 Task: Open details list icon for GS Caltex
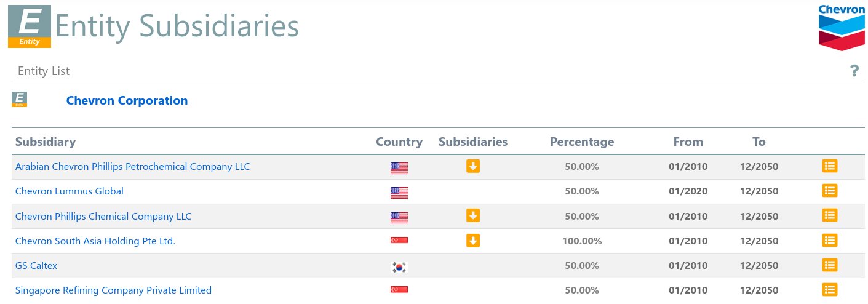(x=829, y=265)
